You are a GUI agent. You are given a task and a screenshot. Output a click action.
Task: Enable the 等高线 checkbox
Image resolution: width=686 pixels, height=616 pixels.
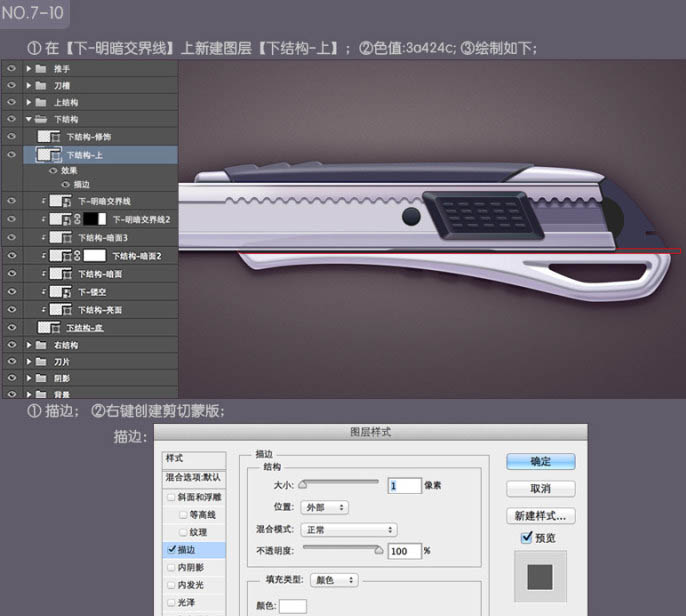tap(183, 515)
